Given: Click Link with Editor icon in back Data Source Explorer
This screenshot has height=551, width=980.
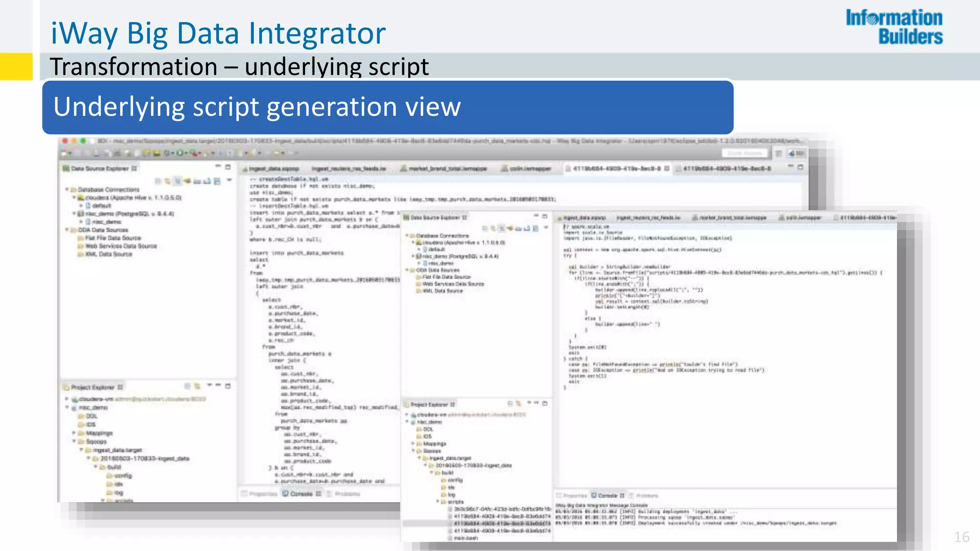Looking at the screenshot, I should click(x=167, y=181).
